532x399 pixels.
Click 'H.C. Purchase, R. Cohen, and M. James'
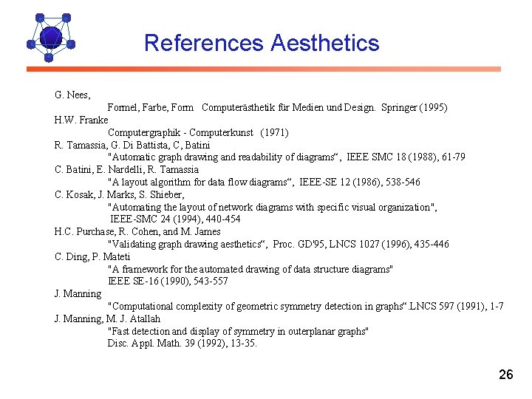[137, 232]
